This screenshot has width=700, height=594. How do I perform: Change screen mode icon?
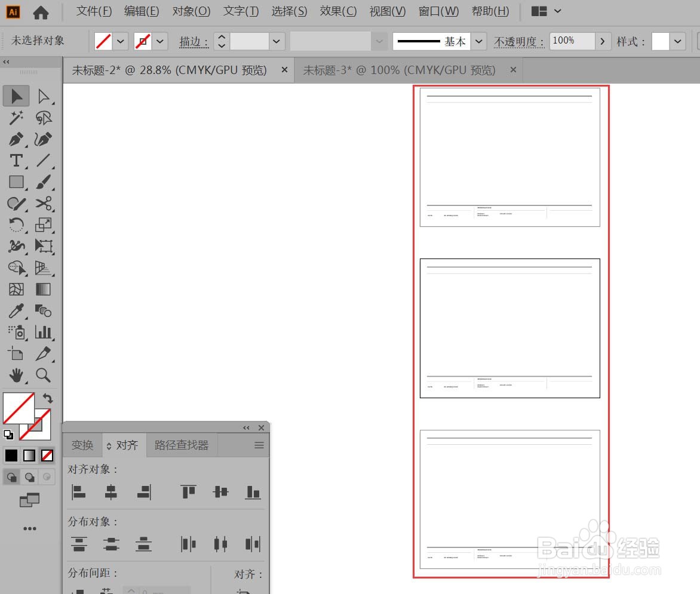29,500
